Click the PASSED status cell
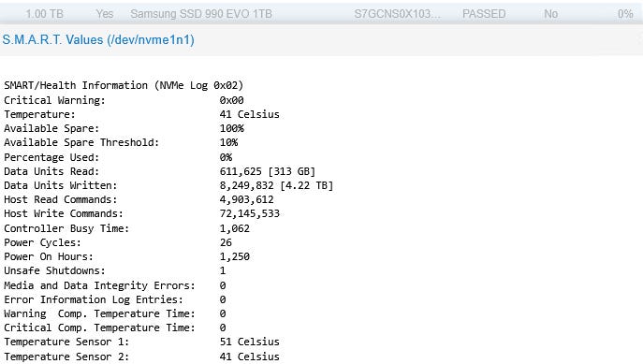 point(484,14)
